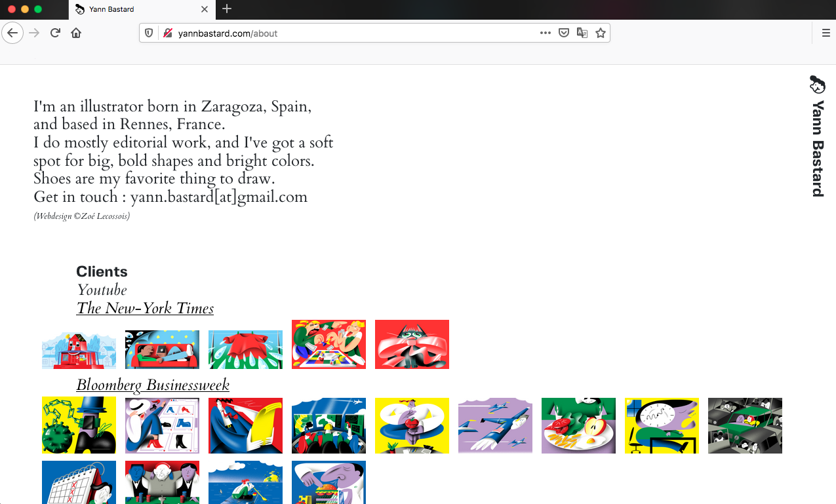This screenshot has height=504, width=836.
Task: Open the purple fighter jets thumbnail
Action: point(495,425)
